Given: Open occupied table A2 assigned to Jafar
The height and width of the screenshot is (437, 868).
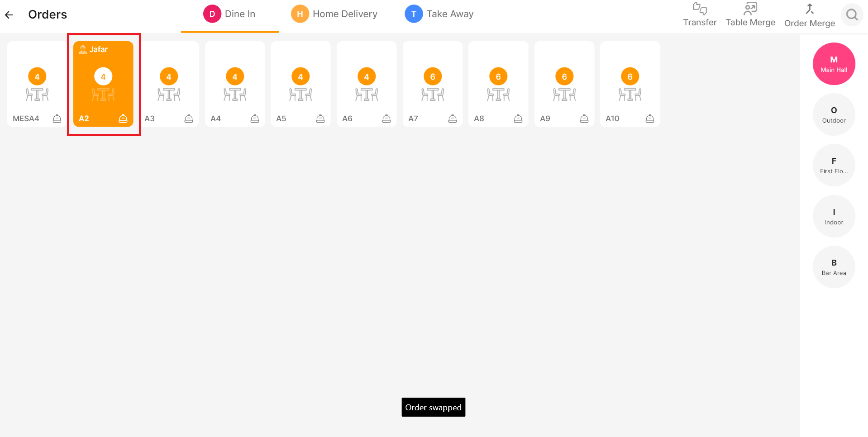Looking at the screenshot, I should 103,84.
